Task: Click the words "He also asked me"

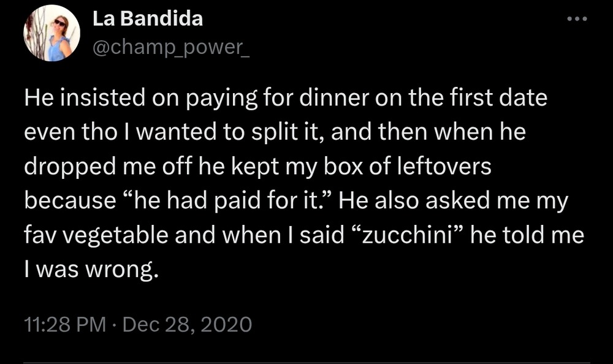Action: click(x=433, y=200)
